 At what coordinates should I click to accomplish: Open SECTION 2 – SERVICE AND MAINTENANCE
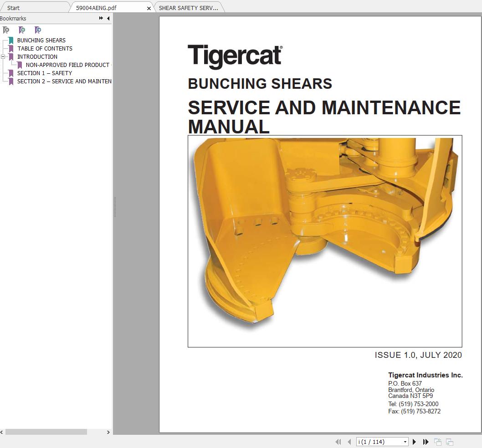coord(64,81)
